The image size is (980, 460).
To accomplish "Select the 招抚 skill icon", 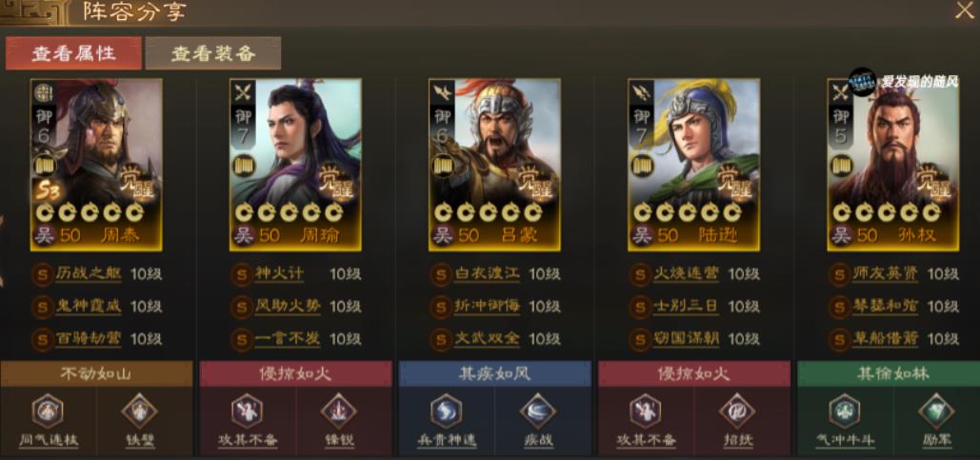I will coord(737,411).
